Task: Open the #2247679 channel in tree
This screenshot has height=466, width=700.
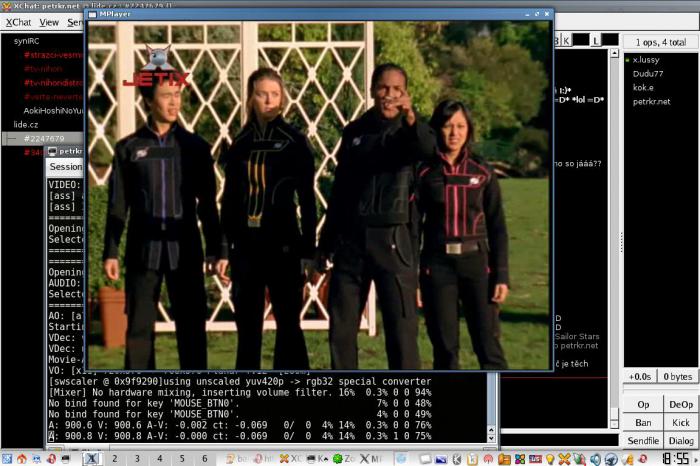Action: point(44,138)
